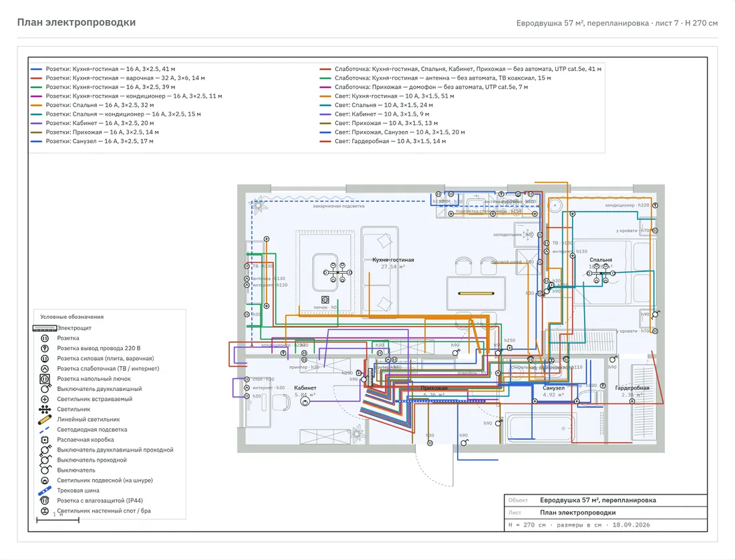Click the line swatch for Розетки: Санузел
Screen dimensions: 735x560
37,142
